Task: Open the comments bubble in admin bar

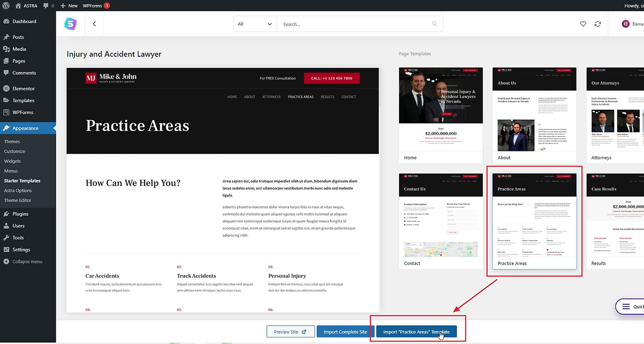Action: (49, 6)
